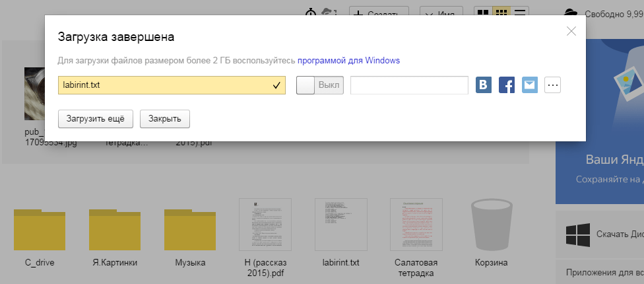644x284 pixels.
Task: Switch to list view layout
Action: coord(521,13)
